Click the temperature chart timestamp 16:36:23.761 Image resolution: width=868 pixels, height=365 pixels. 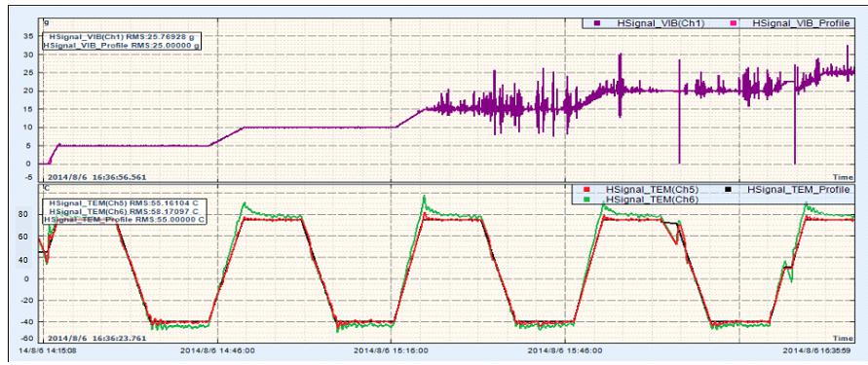96,338
